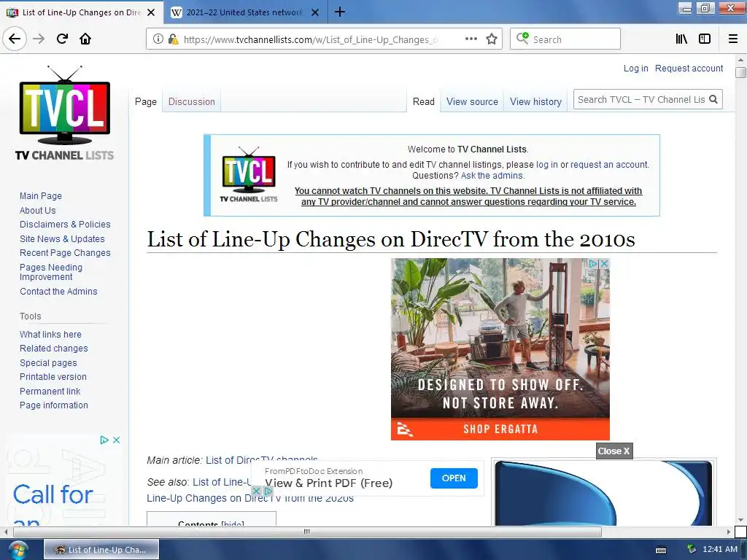The image size is (747, 560).
Task: Click the TVCL search magnifier icon
Action: [x=713, y=99]
